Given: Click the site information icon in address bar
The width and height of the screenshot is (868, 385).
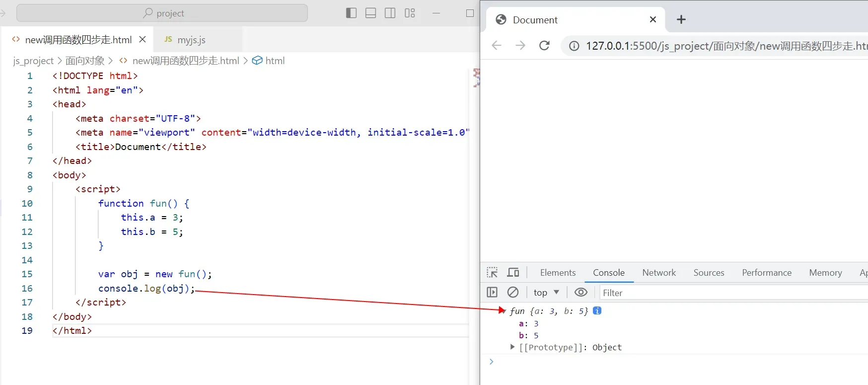Looking at the screenshot, I should [x=574, y=46].
